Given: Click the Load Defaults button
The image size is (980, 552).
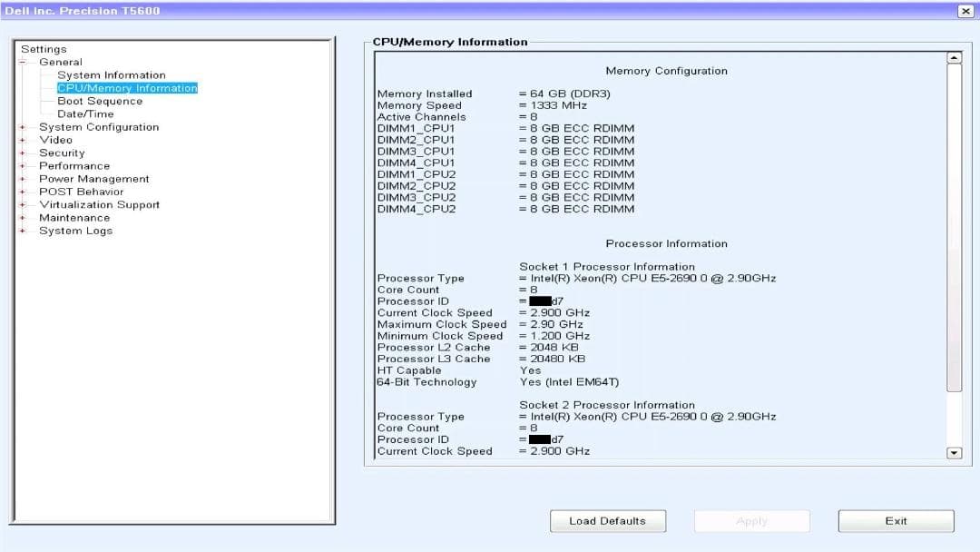Looking at the screenshot, I should point(607,521).
